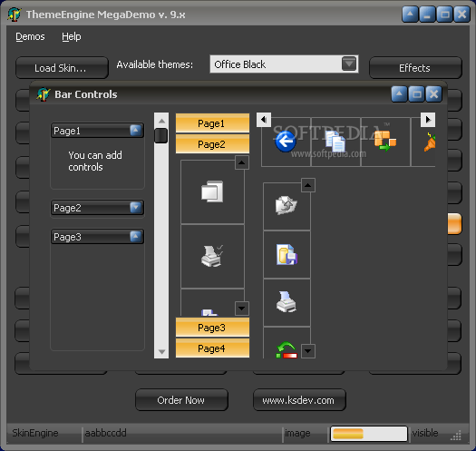476x451 pixels.
Task: Click the Order Now button
Action: coord(181,400)
